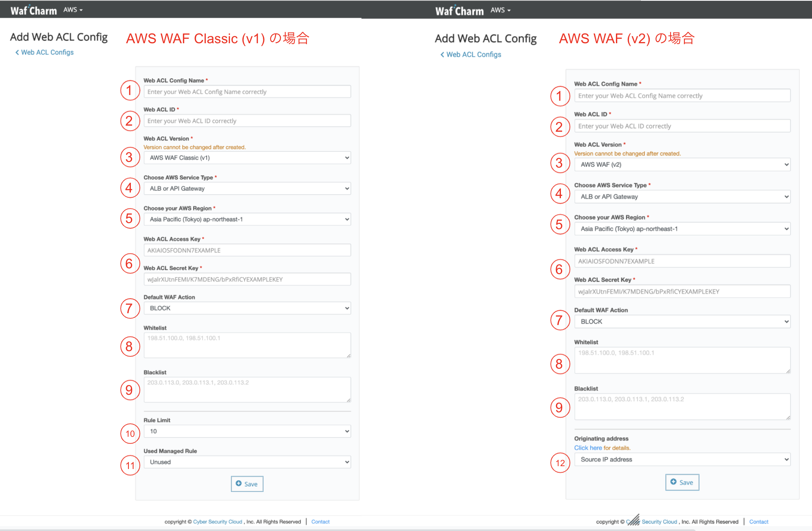This screenshot has width=812, height=531.
Task: Click the v2 Web ACL Secret Key field
Action: point(682,292)
